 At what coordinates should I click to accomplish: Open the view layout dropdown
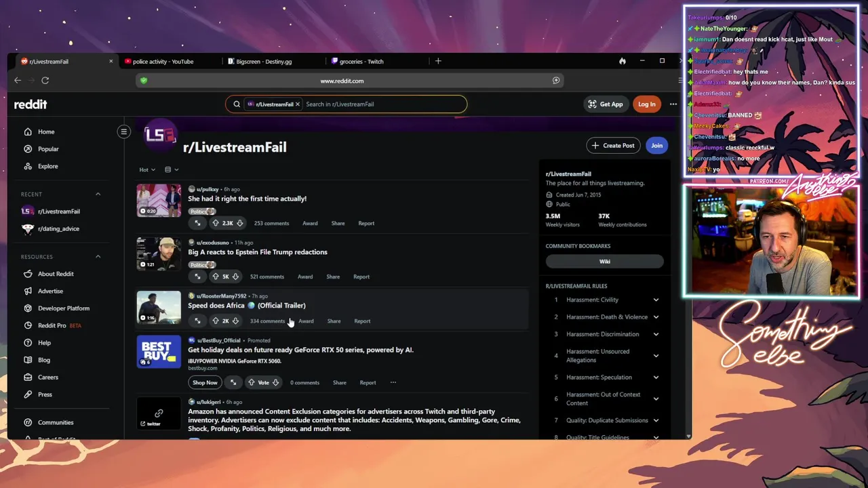click(x=172, y=170)
